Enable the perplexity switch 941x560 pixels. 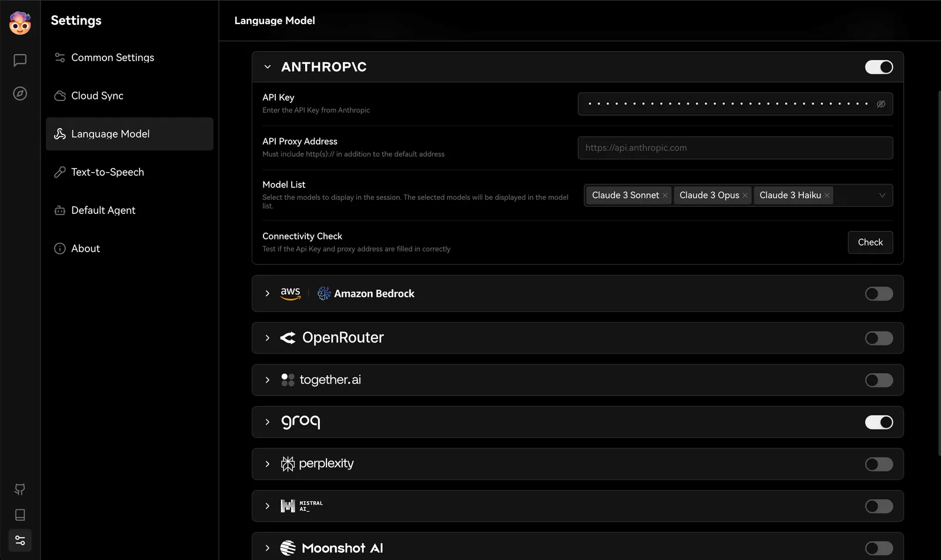click(x=879, y=464)
